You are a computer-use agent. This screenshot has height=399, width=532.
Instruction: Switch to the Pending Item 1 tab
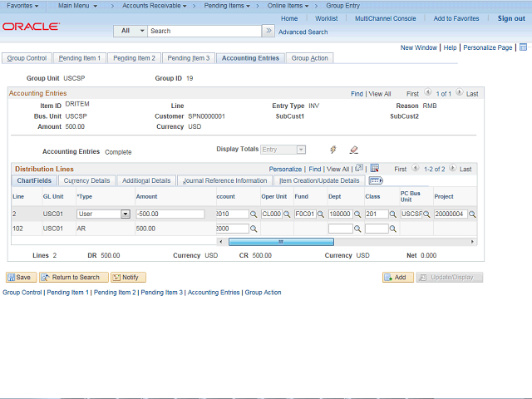tap(80, 58)
